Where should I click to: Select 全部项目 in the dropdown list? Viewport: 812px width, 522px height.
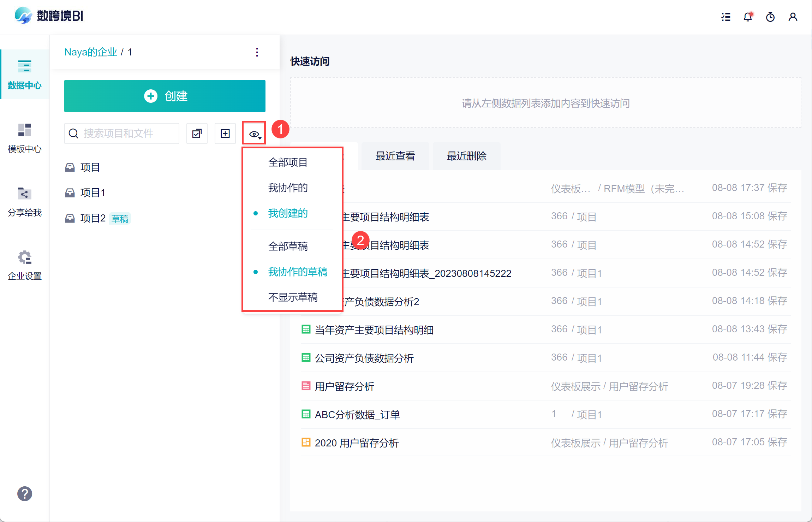(288, 162)
